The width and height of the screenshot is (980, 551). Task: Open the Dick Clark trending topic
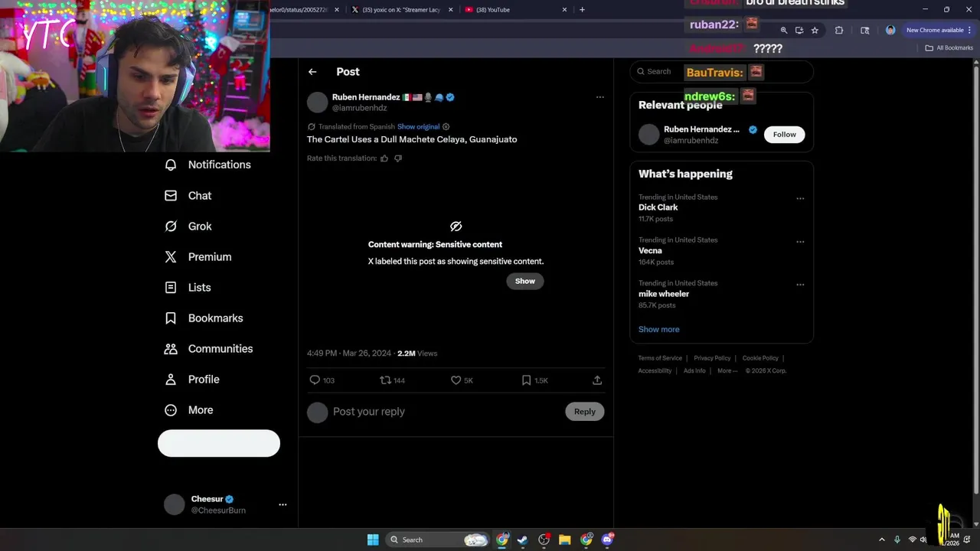pos(658,207)
